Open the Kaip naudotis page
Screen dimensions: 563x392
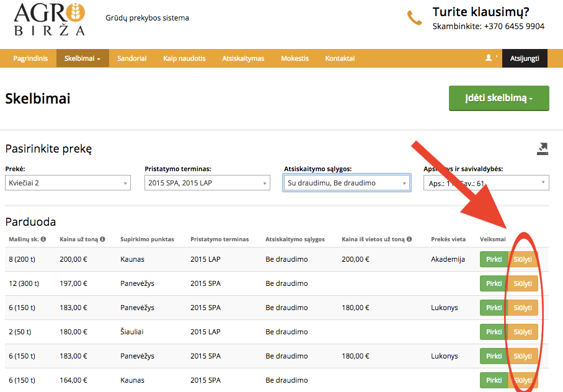(x=184, y=58)
